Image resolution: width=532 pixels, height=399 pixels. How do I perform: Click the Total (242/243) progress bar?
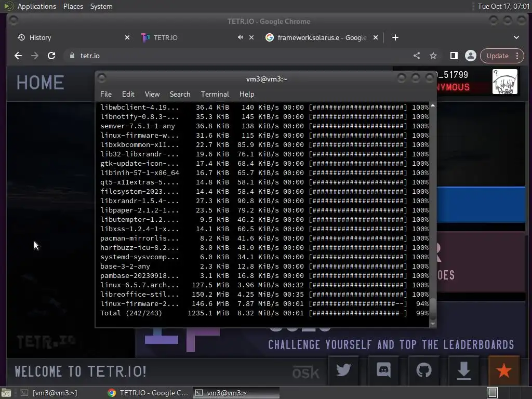pos(357,313)
